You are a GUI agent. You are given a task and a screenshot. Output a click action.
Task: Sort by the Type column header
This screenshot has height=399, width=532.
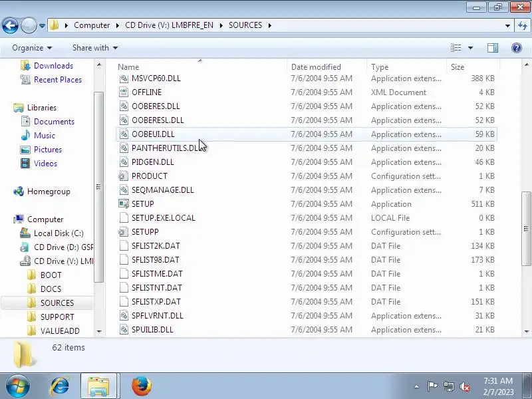click(380, 67)
